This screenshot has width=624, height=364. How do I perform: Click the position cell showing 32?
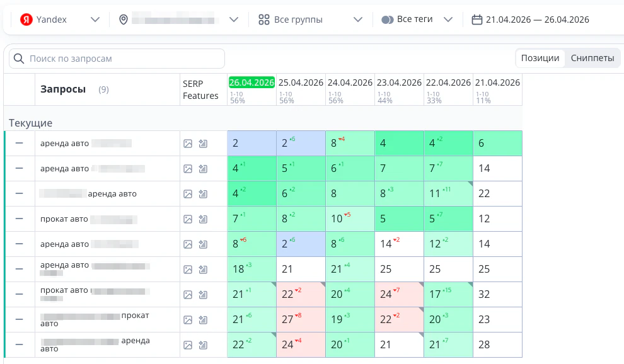pyautogui.click(x=497, y=294)
